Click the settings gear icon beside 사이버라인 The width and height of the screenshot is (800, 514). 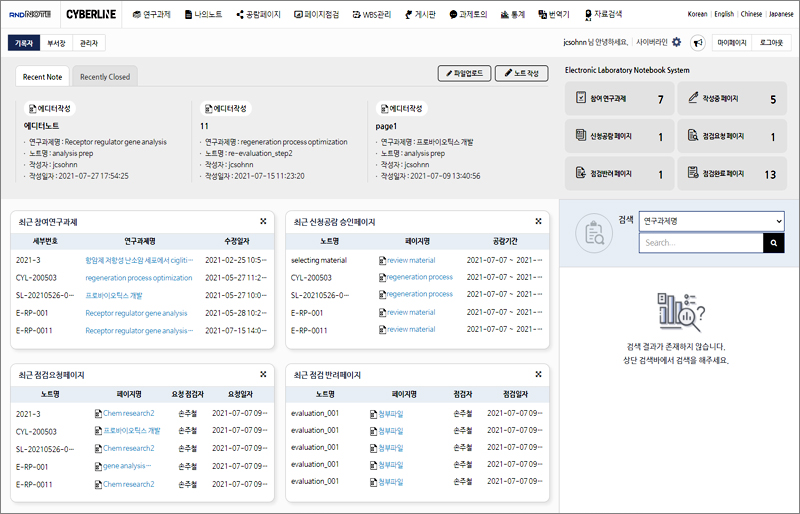(x=676, y=42)
